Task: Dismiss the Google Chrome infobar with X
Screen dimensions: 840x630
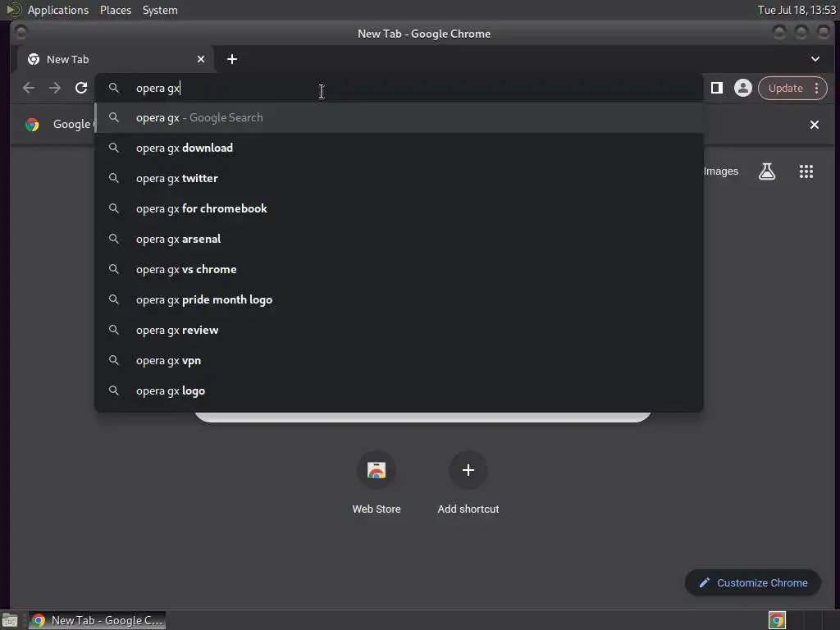Action: click(x=815, y=125)
